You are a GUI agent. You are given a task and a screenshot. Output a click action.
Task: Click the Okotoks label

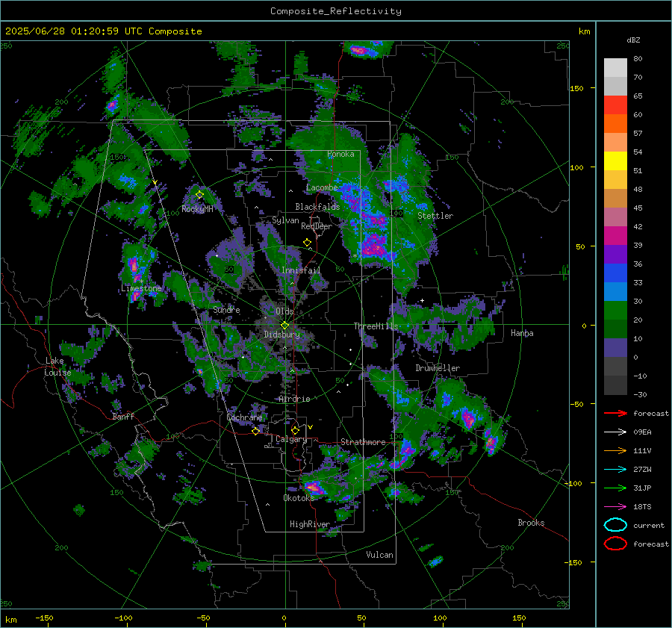(299, 498)
